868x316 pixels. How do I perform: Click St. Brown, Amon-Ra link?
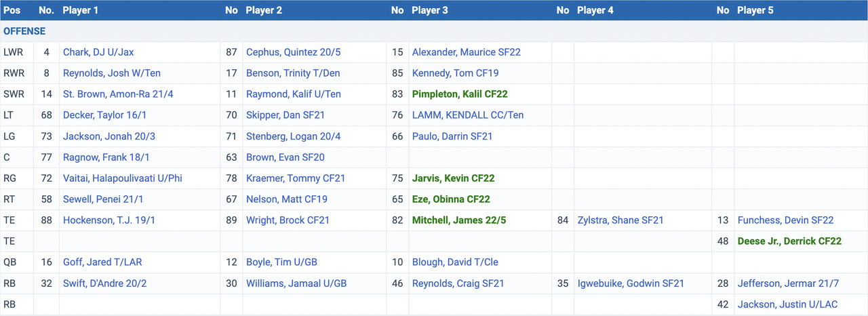[x=117, y=94]
